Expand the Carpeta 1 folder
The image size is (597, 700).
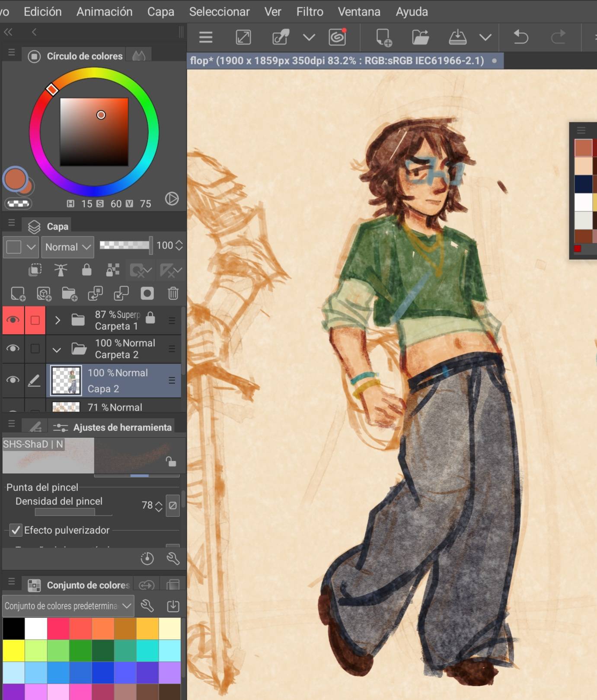(57, 320)
